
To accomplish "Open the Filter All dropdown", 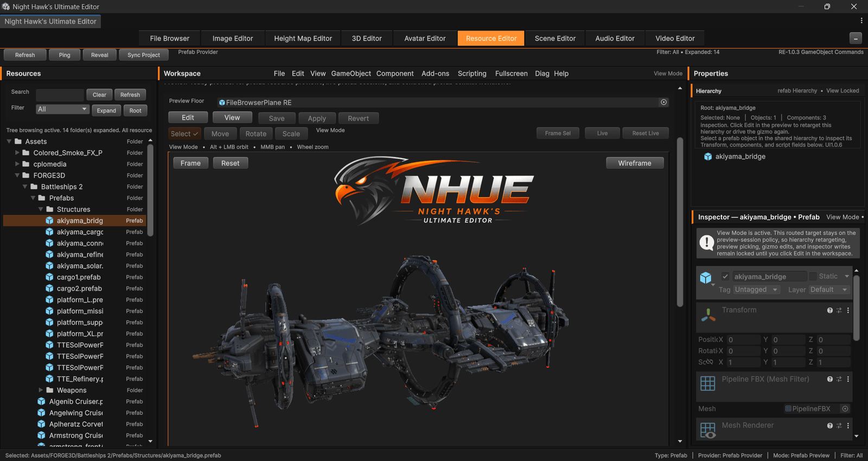I will click(62, 109).
